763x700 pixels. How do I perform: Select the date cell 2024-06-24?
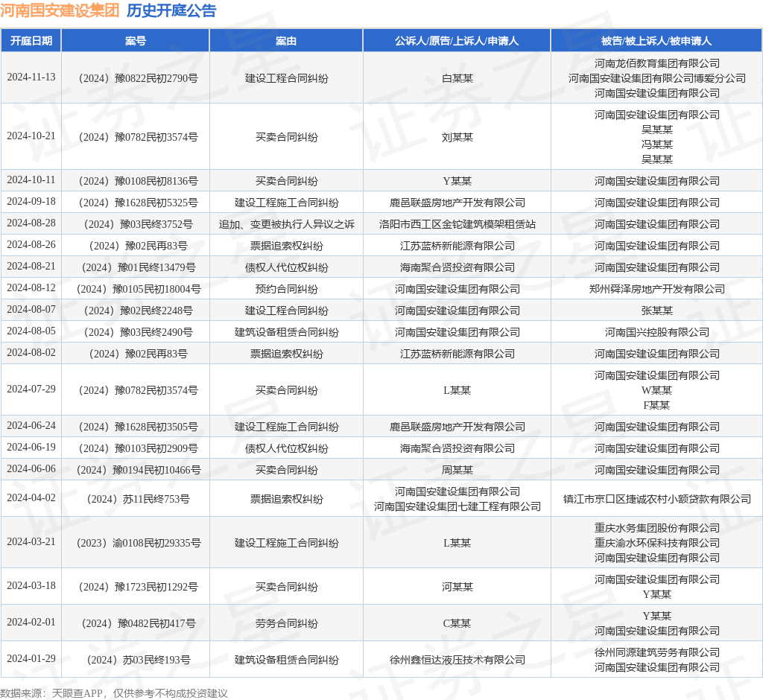(x=31, y=426)
